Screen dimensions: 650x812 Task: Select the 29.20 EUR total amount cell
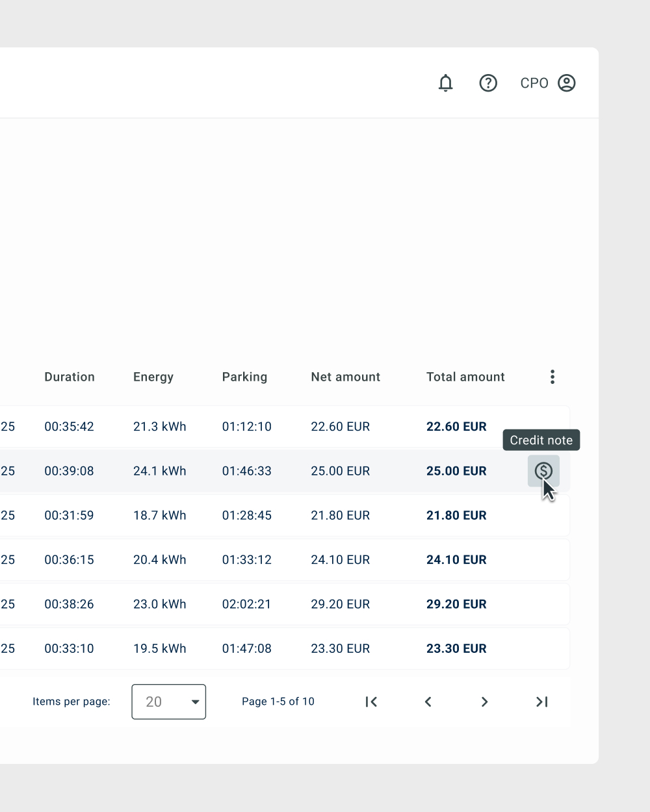coord(456,604)
